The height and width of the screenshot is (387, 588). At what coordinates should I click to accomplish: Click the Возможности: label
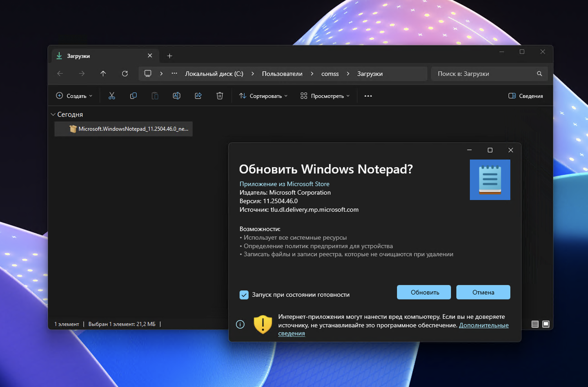[260, 229]
